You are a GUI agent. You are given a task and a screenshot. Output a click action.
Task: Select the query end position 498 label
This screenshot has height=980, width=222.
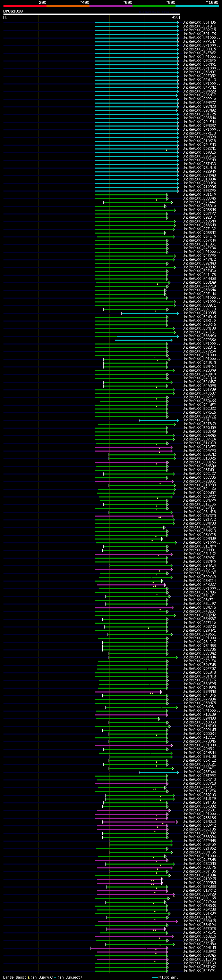[x=175, y=17]
